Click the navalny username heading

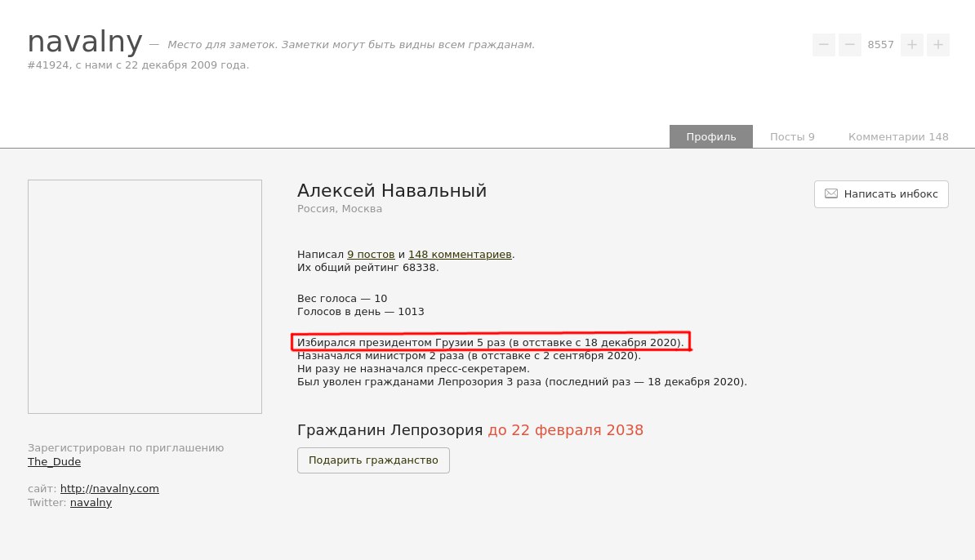coord(85,42)
